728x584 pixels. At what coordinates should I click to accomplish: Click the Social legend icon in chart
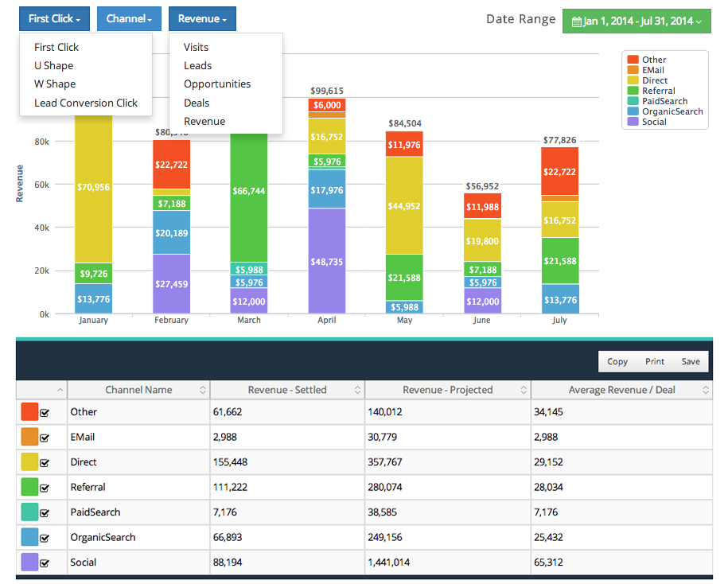coord(633,122)
